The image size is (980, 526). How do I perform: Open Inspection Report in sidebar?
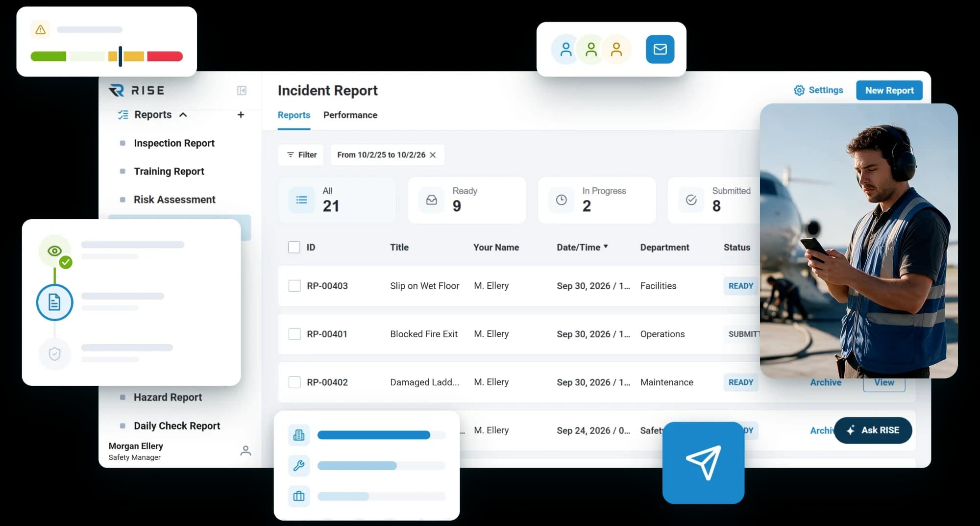174,143
